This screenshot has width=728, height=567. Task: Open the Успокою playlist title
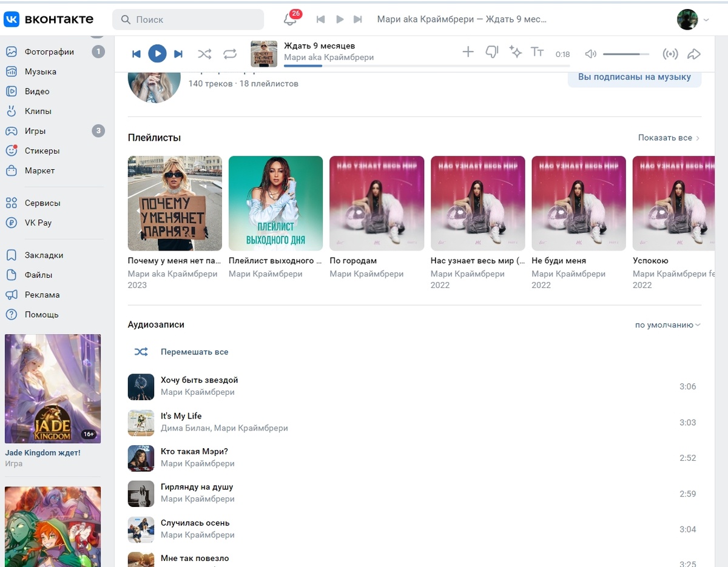point(650,261)
